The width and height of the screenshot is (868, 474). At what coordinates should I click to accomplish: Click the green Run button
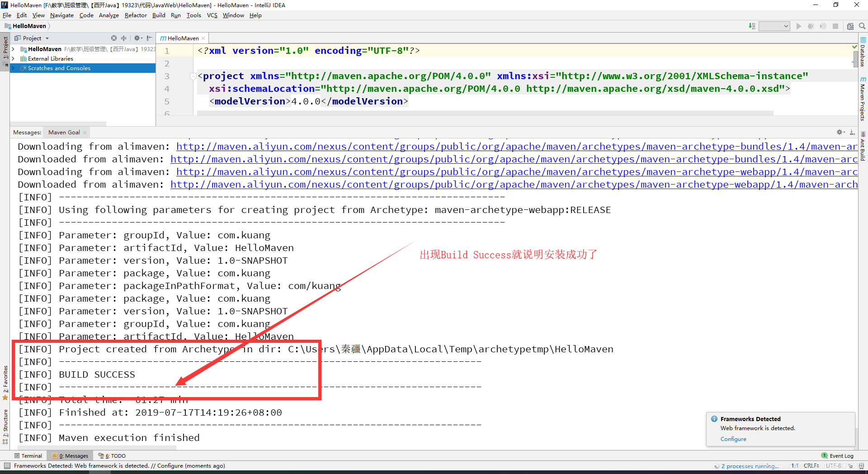point(799,26)
